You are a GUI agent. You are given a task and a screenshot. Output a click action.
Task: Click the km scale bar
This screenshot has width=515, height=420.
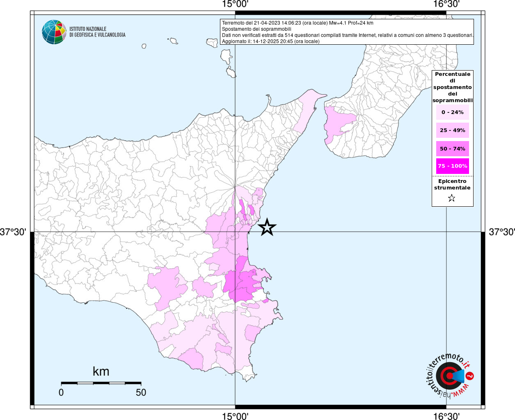pyautogui.click(x=101, y=383)
